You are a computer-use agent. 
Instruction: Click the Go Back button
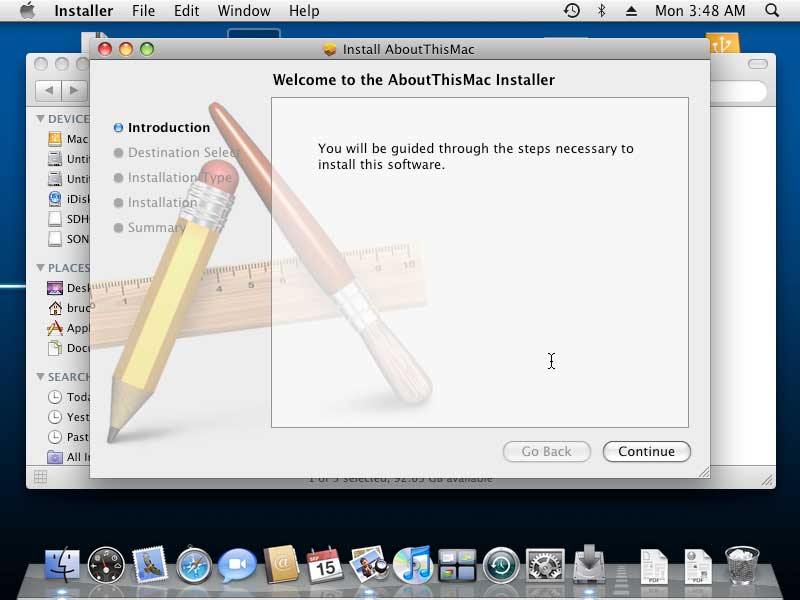pos(546,452)
